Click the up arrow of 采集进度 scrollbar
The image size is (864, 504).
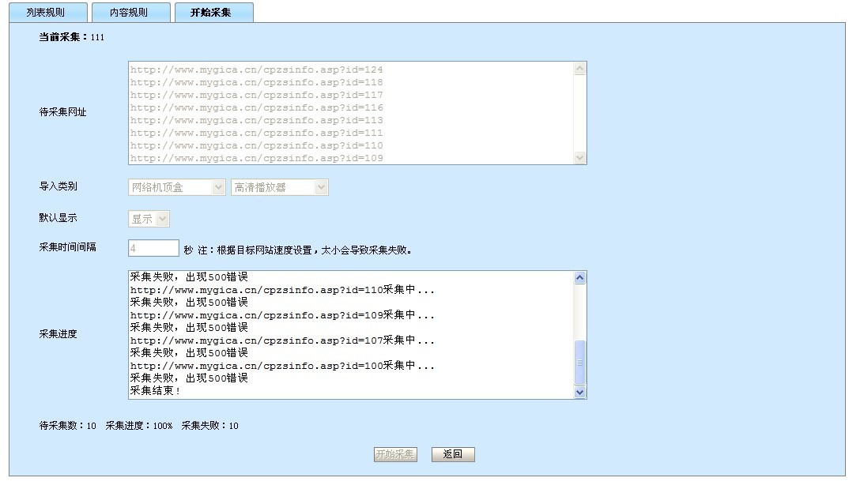point(579,277)
